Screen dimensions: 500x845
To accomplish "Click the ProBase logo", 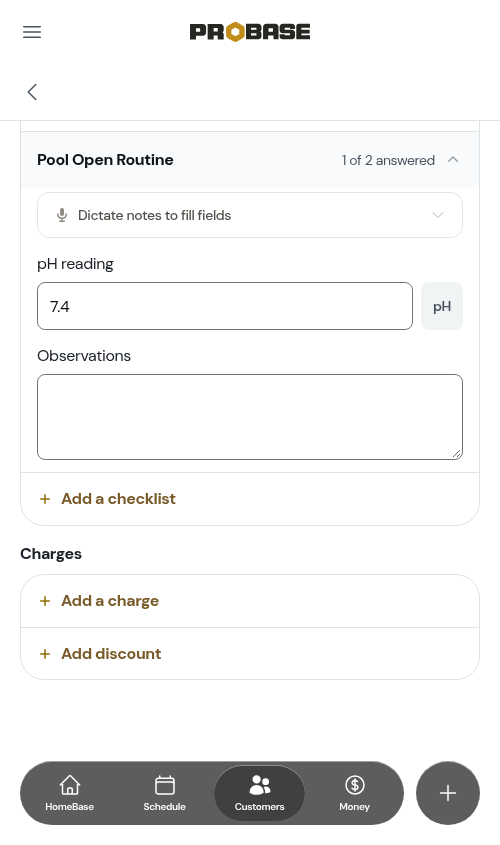I will pos(250,32).
